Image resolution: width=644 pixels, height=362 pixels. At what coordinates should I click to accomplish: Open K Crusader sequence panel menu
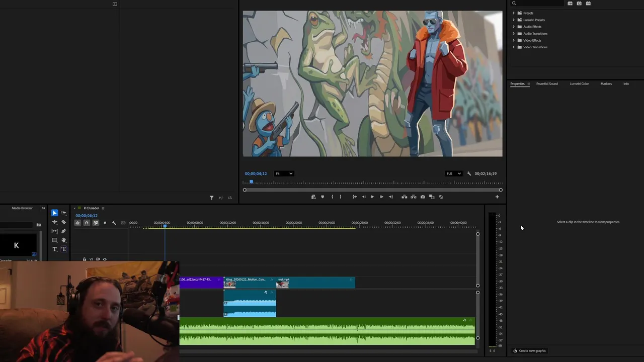tap(103, 208)
